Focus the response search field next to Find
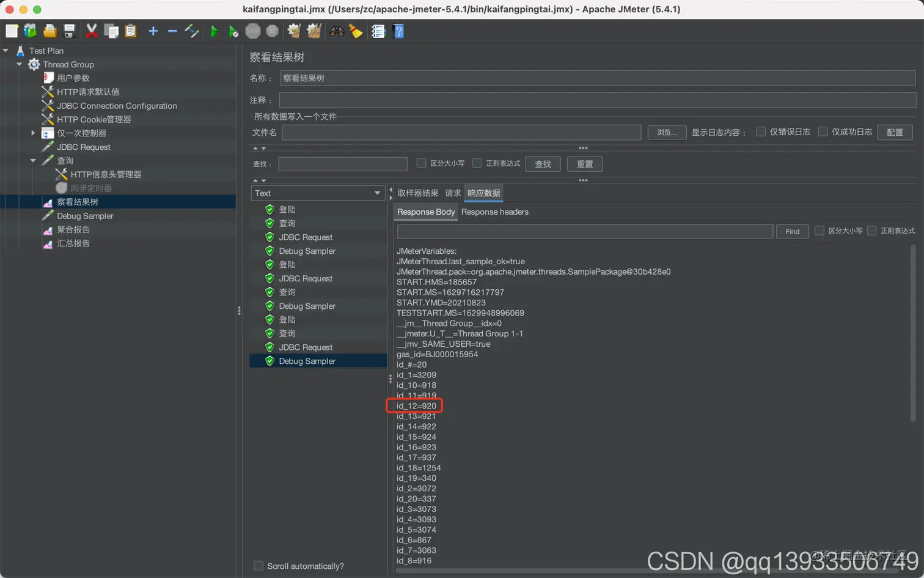The width and height of the screenshot is (924, 578). click(x=585, y=231)
